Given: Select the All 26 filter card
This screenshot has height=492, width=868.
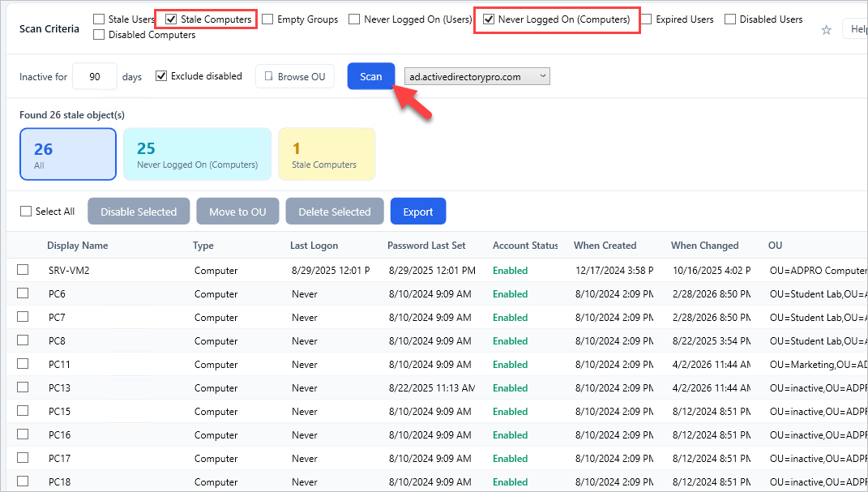Looking at the screenshot, I should pyautogui.click(x=68, y=154).
